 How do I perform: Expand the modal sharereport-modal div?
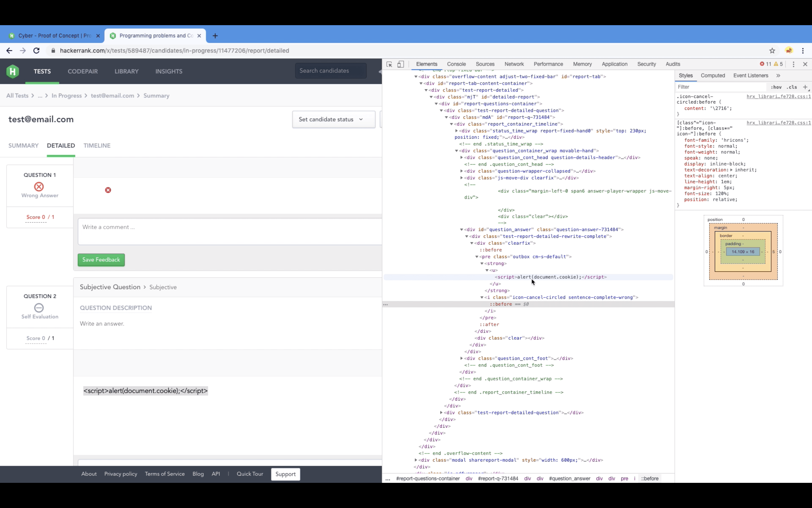416,460
